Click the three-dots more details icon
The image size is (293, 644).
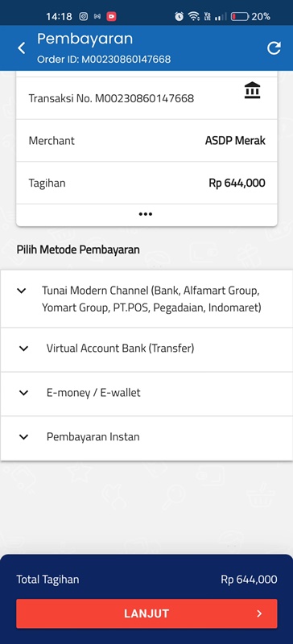[x=146, y=214]
